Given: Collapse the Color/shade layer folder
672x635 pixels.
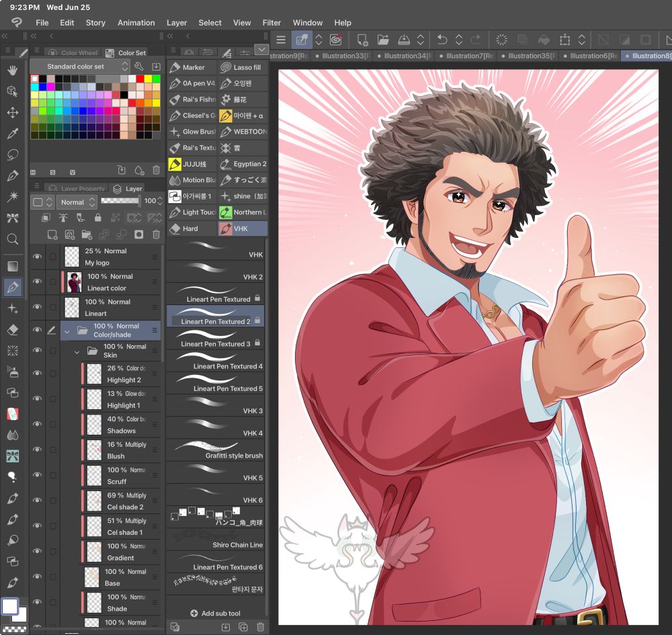Looking at the screenshot, I should [67, 331].
